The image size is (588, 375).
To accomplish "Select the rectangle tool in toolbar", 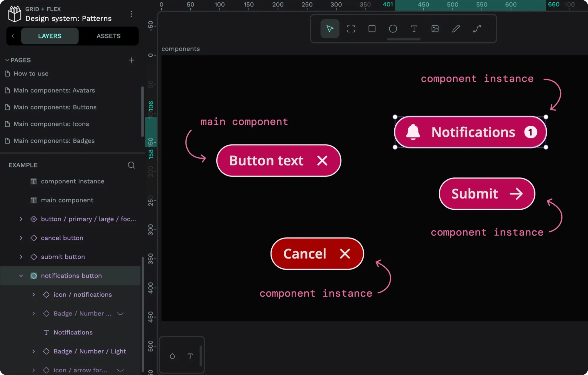I will [x=372, y=29].
